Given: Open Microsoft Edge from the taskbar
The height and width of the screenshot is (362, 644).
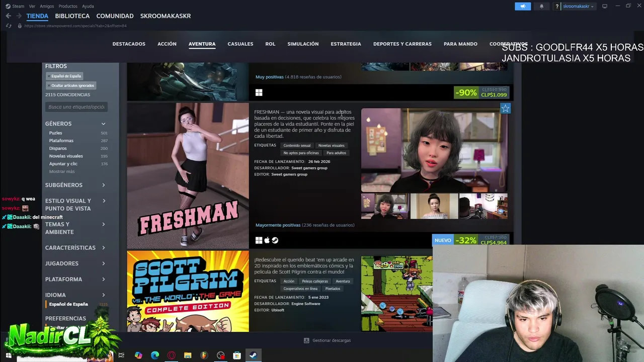Looking at the screenshot, I should (155, 355).
